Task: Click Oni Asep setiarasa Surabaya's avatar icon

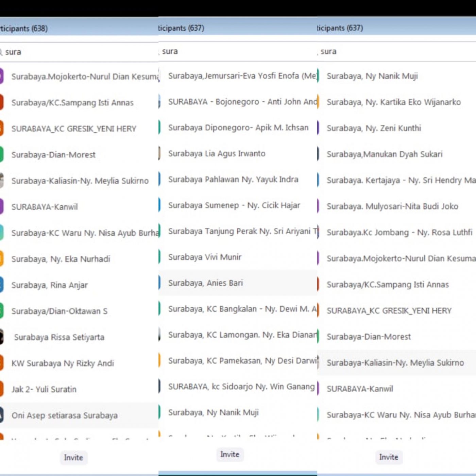Action: point(2,415)
